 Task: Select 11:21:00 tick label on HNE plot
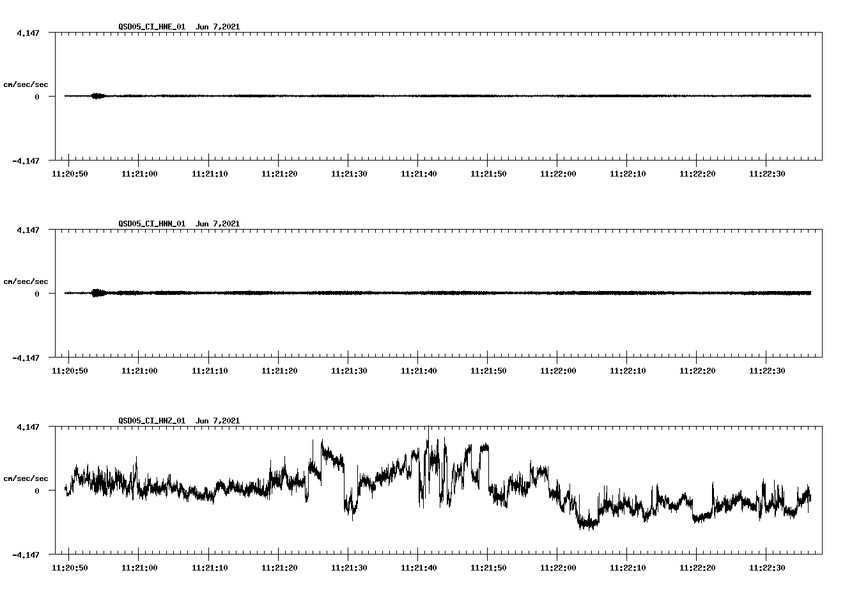click(139, 174)
